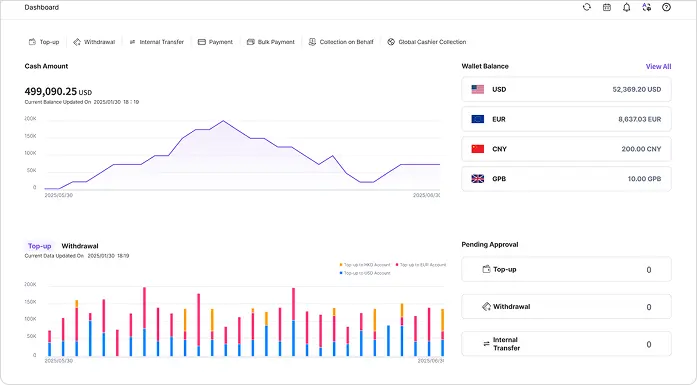697x385 pixels.
Task: Open the notifications bell
Action: point(627,7)
